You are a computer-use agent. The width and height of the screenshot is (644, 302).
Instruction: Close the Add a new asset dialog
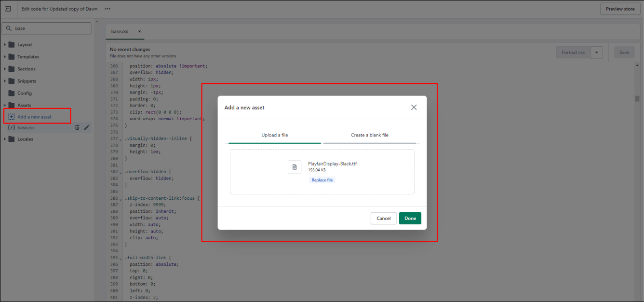pos(414,108)
